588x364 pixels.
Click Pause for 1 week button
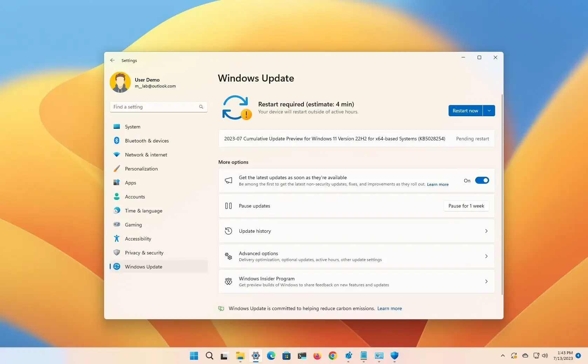pyautogui.click(x=466, y=206)
